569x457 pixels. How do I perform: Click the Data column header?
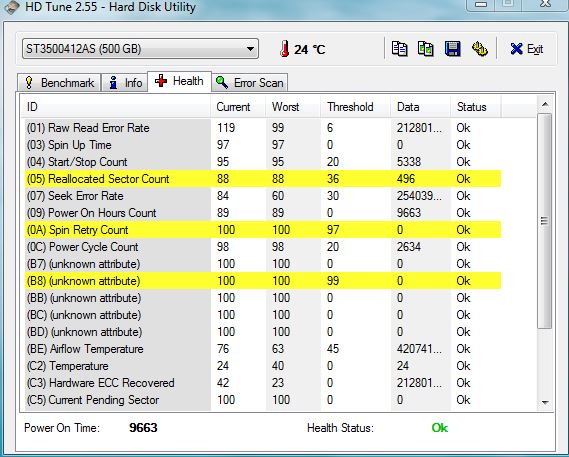coord(421,107)
